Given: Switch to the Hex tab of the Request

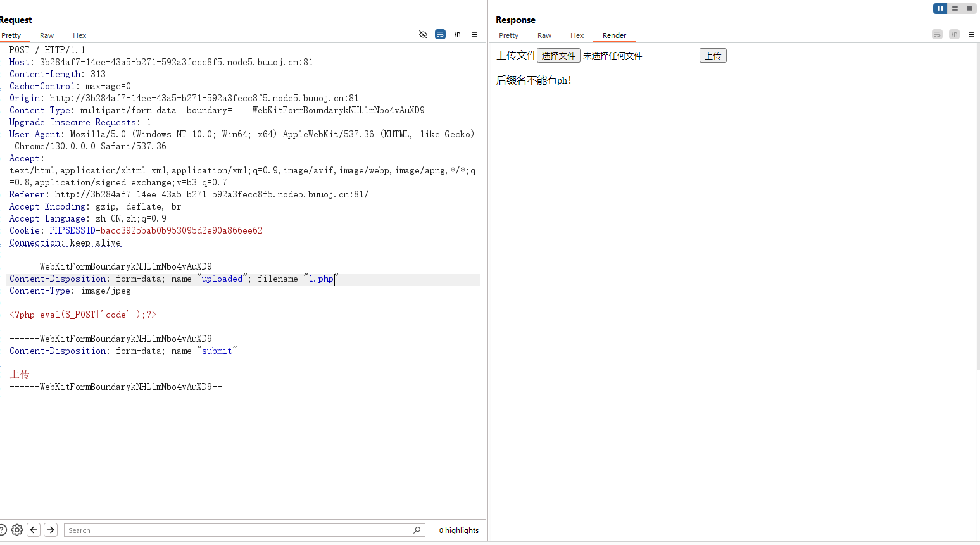Looking at the screenshot, I should 79,35.
